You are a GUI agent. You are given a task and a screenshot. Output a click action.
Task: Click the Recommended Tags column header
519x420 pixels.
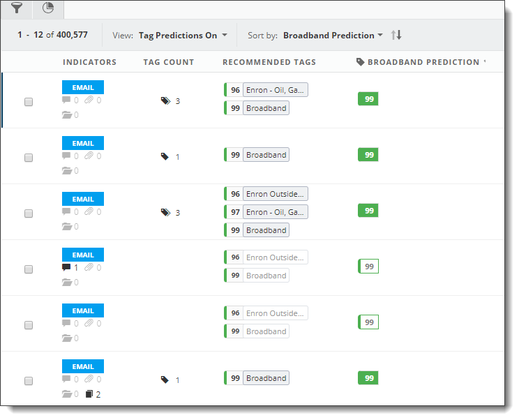tap(269, 62)
